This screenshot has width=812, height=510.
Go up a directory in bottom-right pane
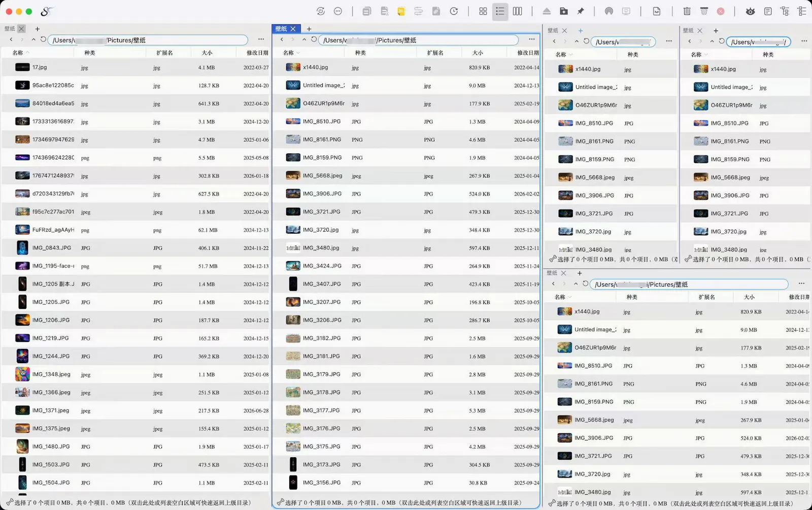(x=576, y=283)
